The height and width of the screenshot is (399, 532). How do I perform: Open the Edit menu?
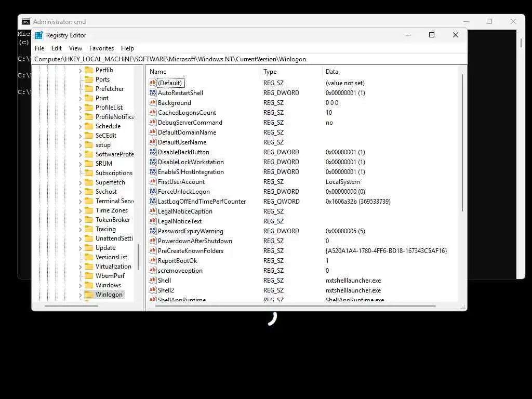click(56, 48)
